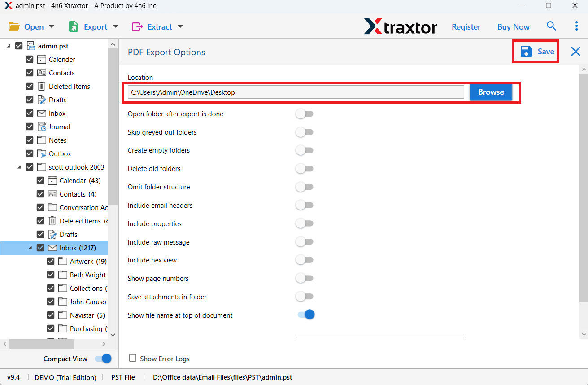
Task: Open the Extract menu dropdown arrow
Action: point(180,26)
